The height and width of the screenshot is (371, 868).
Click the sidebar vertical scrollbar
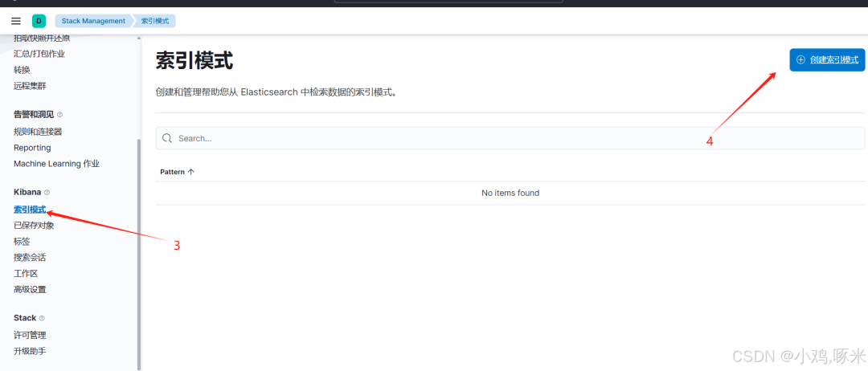click(x=139, y=255)
